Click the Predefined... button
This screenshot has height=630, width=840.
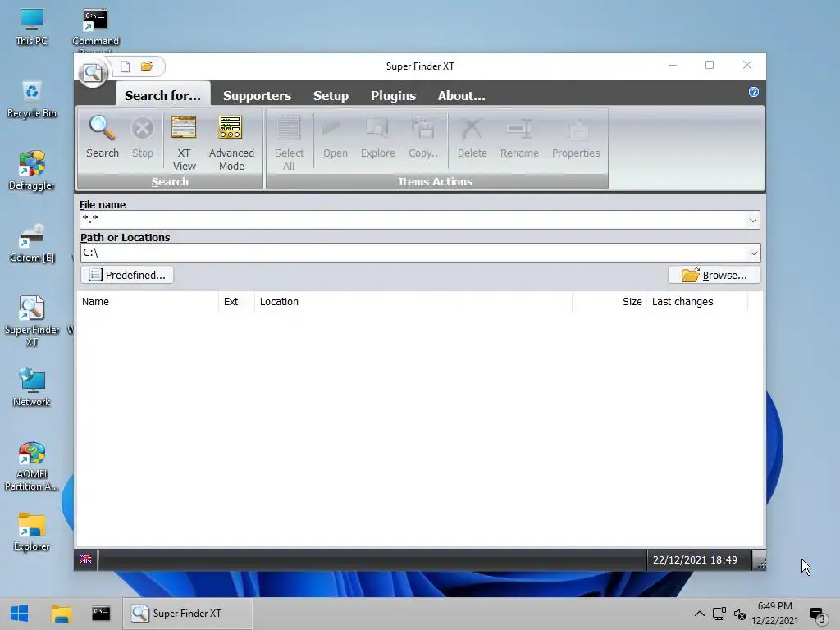pos(127,275)
